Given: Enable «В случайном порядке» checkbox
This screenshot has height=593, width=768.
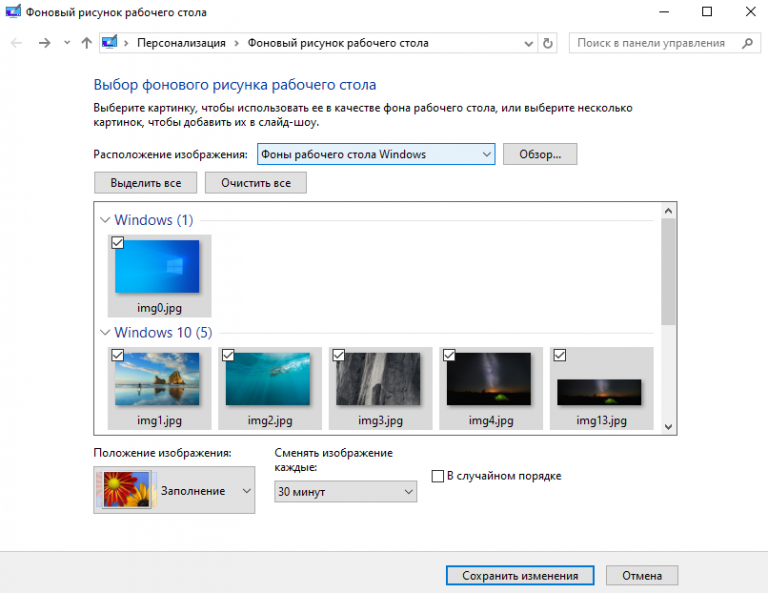Looking at the screenshot, I should click(x=437, y=476).
